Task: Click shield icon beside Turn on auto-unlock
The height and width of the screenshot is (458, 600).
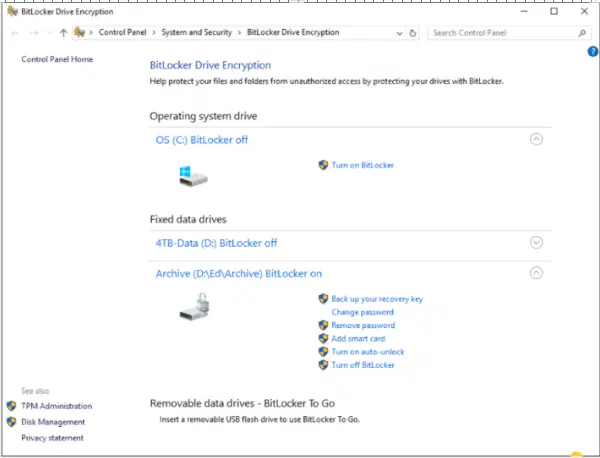Action: coord(323,351)
